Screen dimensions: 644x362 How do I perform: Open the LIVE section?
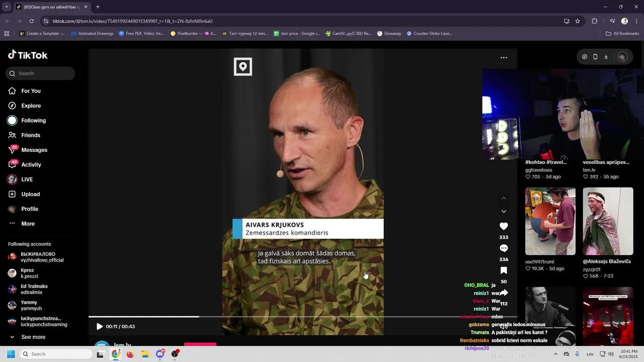(27, 179)
